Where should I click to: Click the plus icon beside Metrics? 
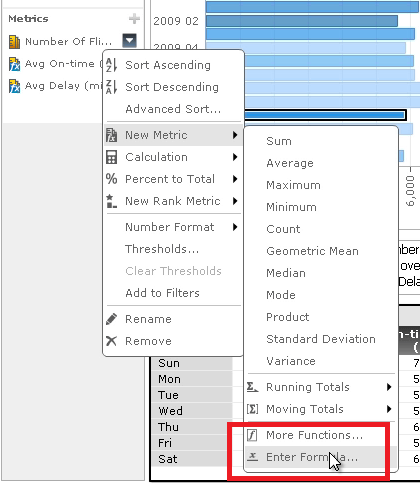point(134,19)
